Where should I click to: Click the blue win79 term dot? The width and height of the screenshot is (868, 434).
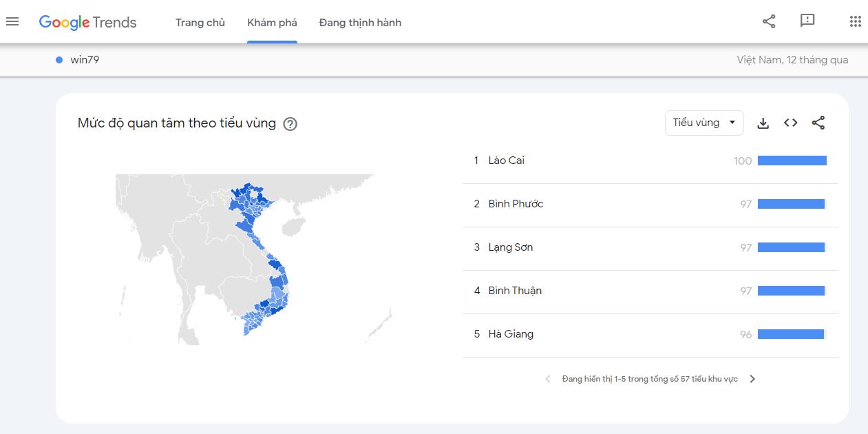click(59, 60)
